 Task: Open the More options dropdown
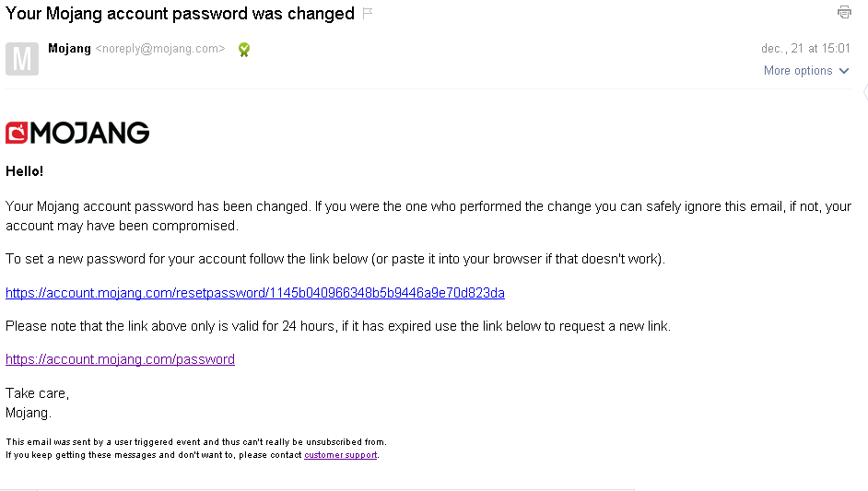[798, 71]
